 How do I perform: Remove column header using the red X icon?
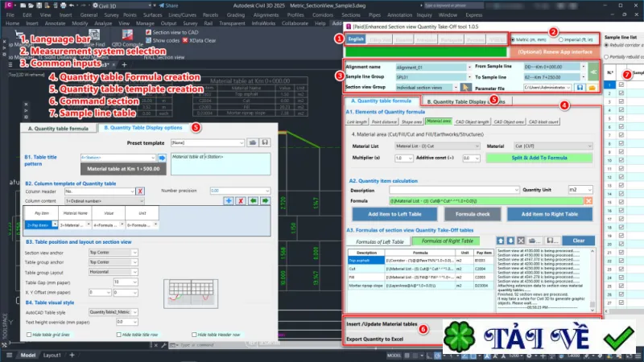pos(140,191)
